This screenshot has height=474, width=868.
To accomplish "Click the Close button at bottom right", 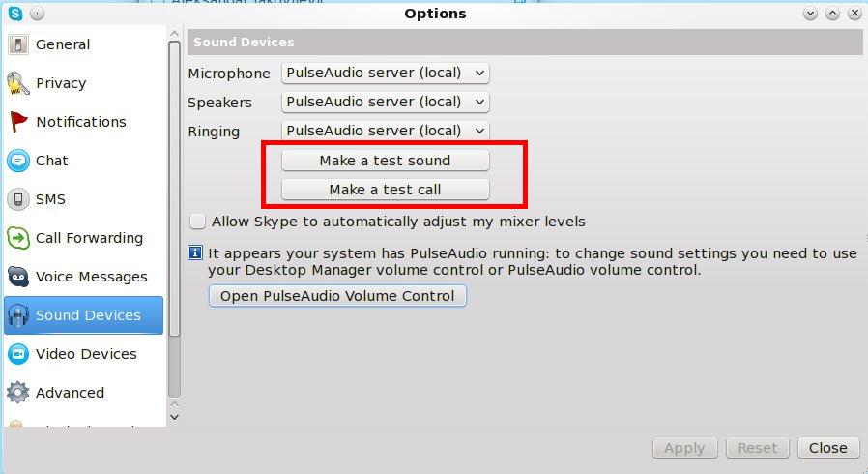I will click(x=827, y=448).
